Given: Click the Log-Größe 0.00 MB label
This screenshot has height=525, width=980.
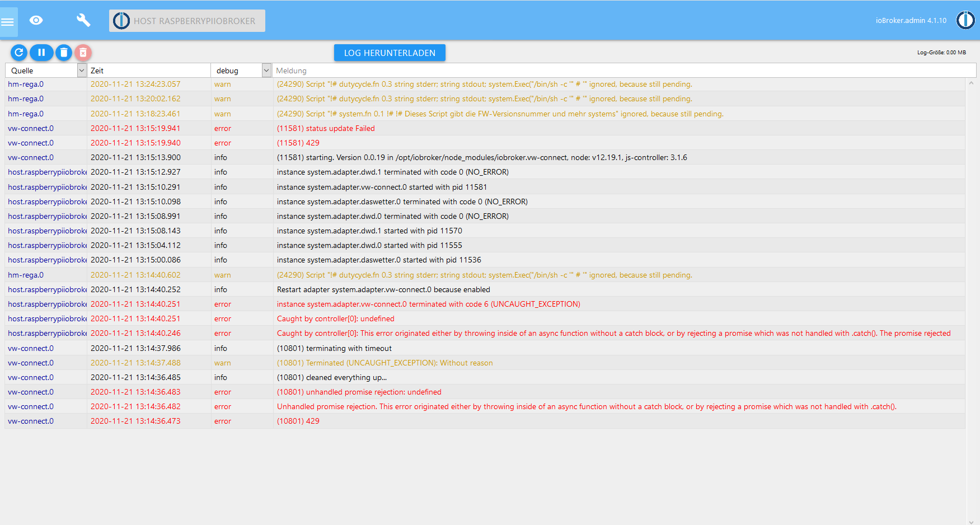Looking at the screenshot, I should [941, 53].
